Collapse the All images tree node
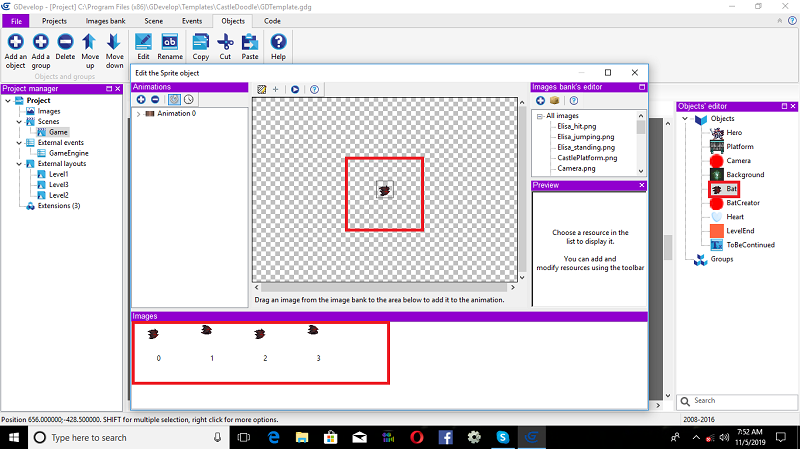Screen dimensions: 800x449 pos(540,116)
